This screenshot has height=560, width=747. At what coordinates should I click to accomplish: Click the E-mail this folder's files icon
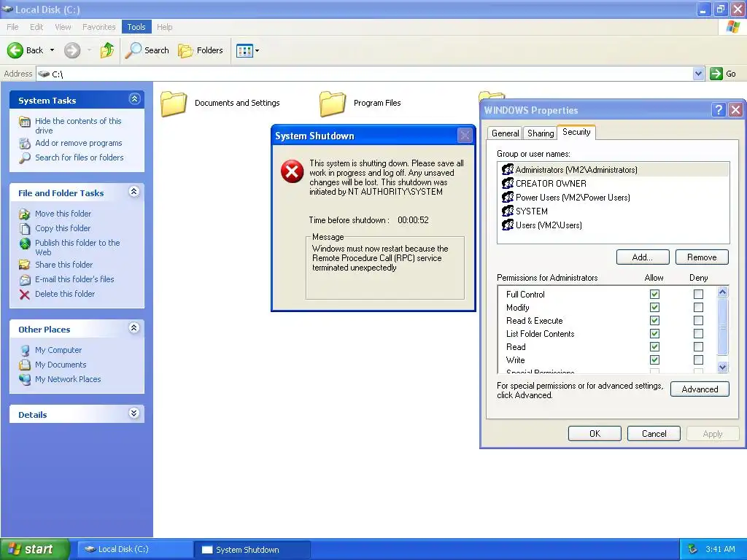click(x=24, y=280)
